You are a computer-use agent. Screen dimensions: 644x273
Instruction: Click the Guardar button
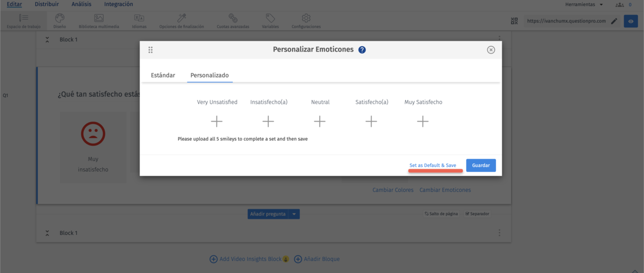coord(480,166)
